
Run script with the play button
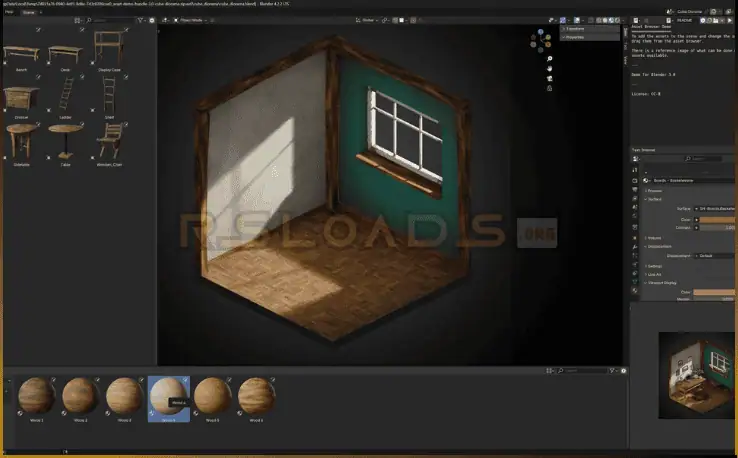[x=730, y=20]
